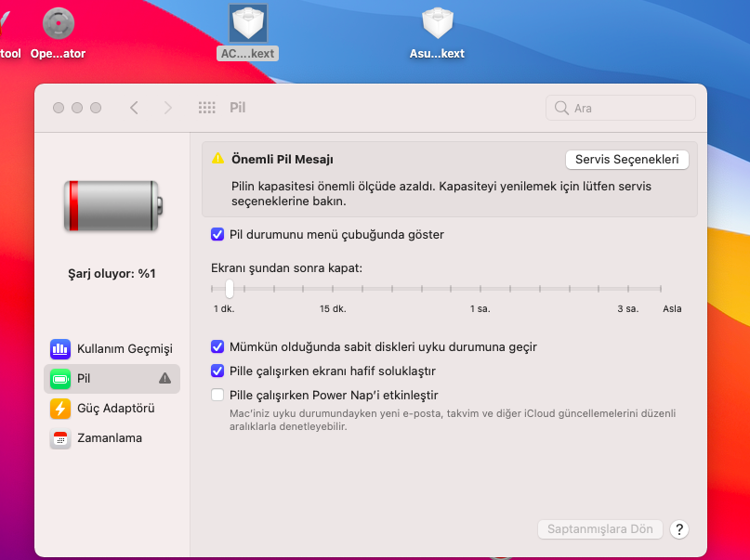Set the display-off slider to 15 dk.
750x560 pixels.
[x=333, y=289]
